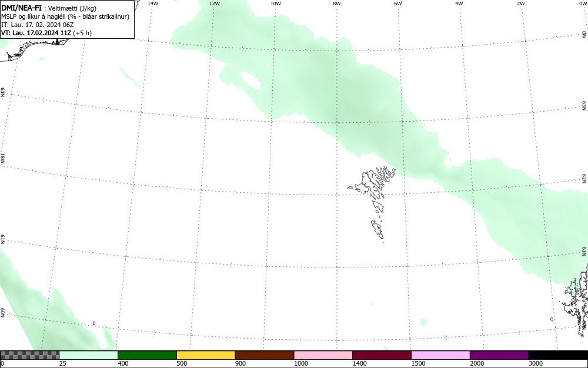Click the brown 900–1000 legend swatch

tap(265, 355)
